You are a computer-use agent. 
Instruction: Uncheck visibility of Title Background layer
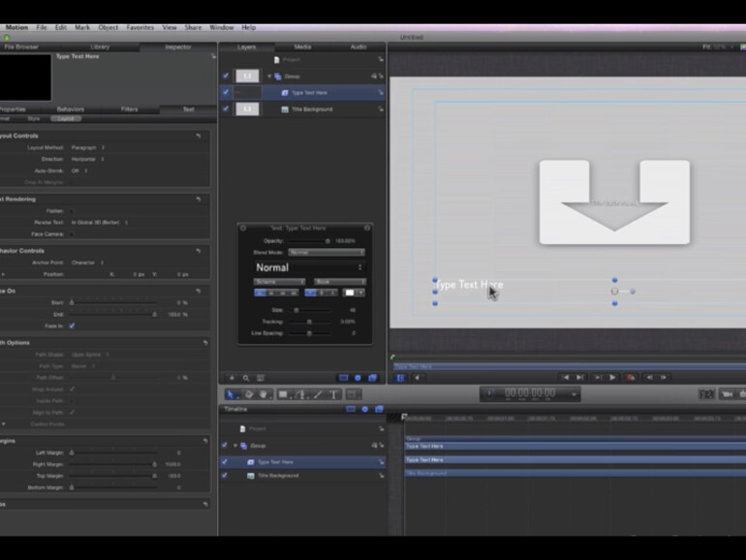pyautogui.click(x=226, y=109)
